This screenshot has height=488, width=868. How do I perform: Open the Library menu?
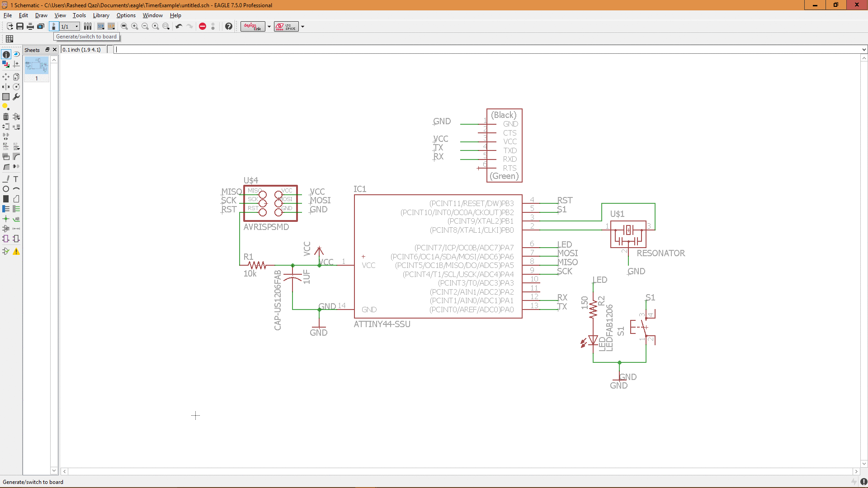pos(101,15)
